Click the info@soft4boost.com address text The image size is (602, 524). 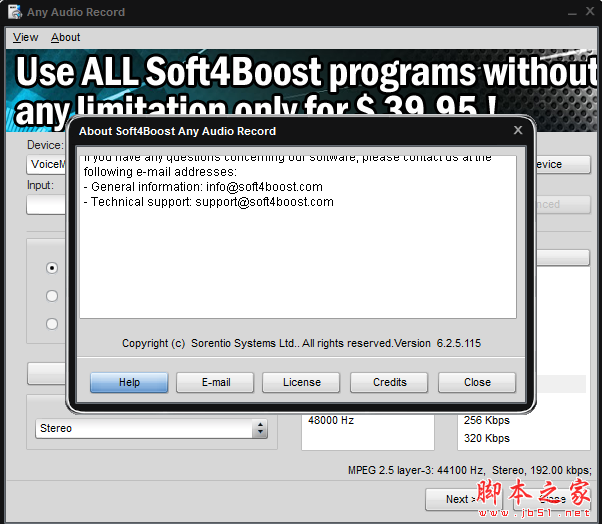click(x=264, y=187)
